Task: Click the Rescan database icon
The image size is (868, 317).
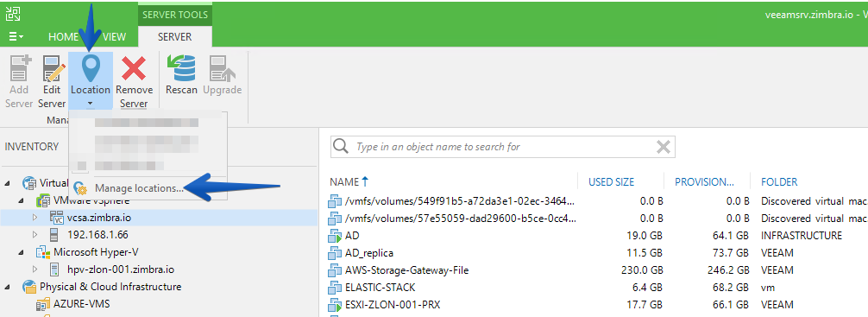Action: (181, 67)
